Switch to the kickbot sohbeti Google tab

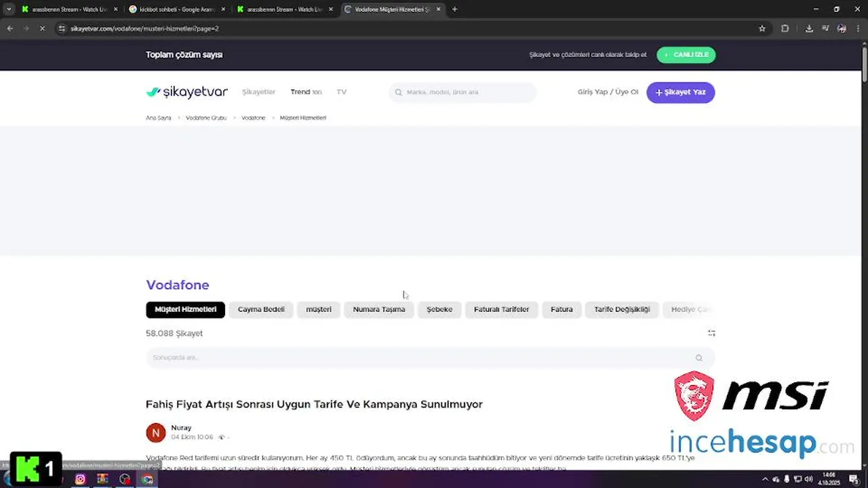176,9
